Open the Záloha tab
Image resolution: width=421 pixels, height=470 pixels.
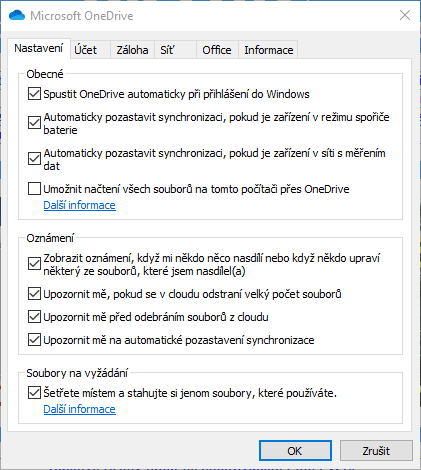tap(132, 50)
